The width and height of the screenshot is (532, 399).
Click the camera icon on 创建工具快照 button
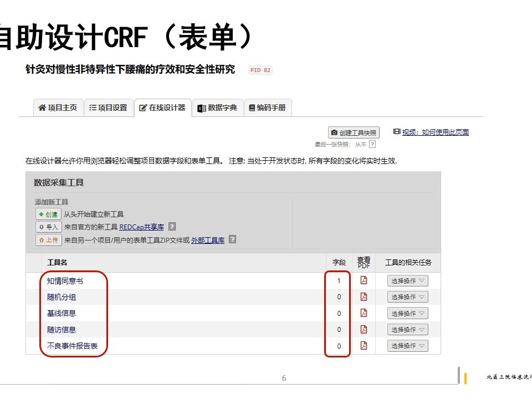(335, 132)
